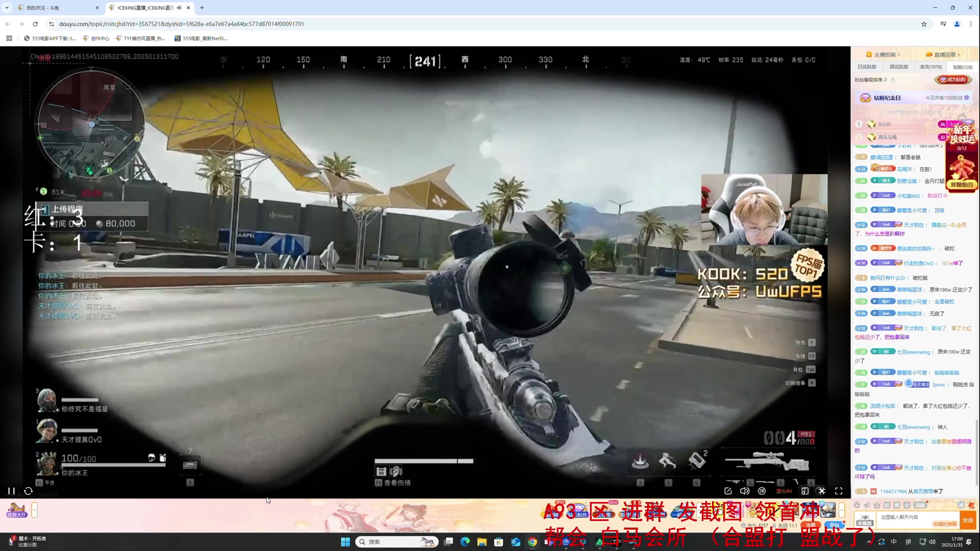Toggle danmaku (弹) bullet comments
980x551 pixels.
pos(762,491)
